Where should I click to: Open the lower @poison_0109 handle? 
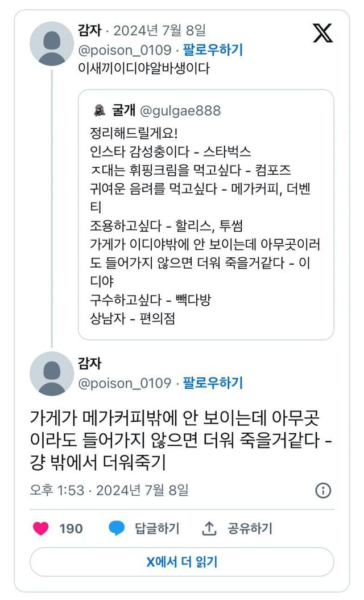125,383
